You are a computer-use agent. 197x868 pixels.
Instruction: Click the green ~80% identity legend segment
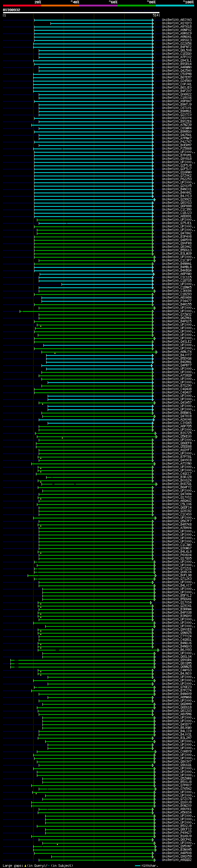pyautogui.click(x=137, y=6)
